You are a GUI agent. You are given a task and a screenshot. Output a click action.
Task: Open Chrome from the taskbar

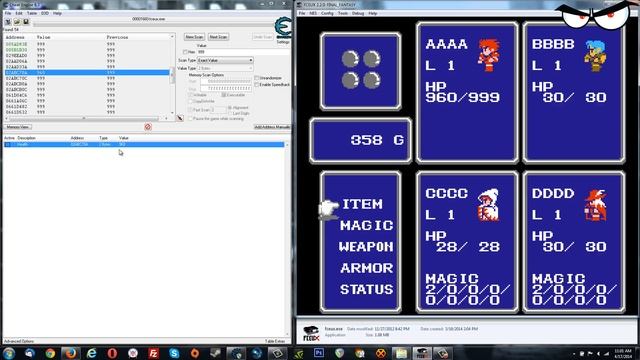pyautogui.click(x=50, y=353)
